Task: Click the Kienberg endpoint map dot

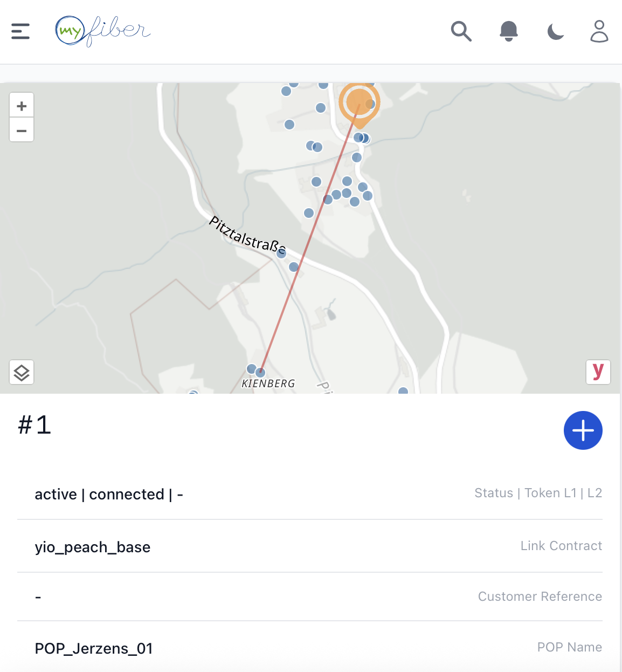Action: (x=260, y=372)
